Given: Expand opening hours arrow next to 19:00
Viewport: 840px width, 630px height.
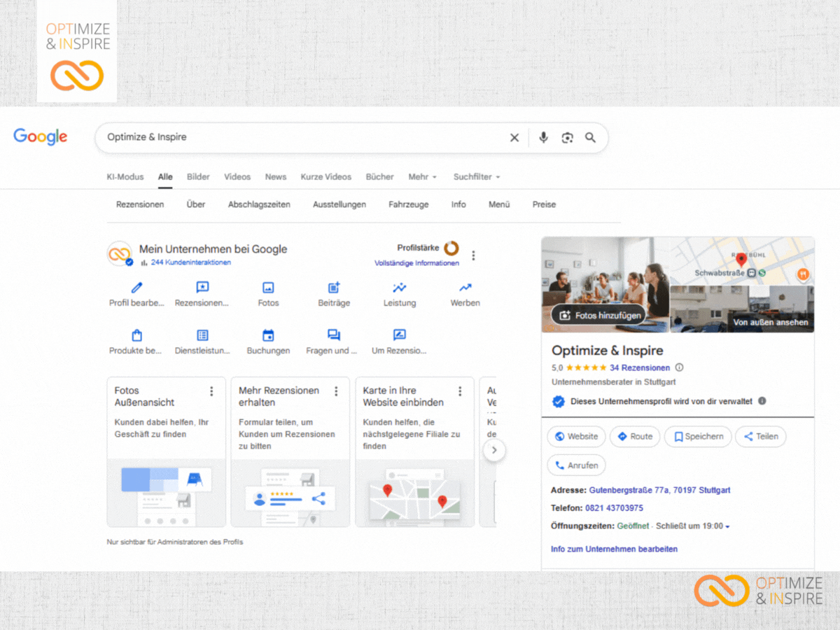Looking at the screenshot, I should [x=727, y=526].
